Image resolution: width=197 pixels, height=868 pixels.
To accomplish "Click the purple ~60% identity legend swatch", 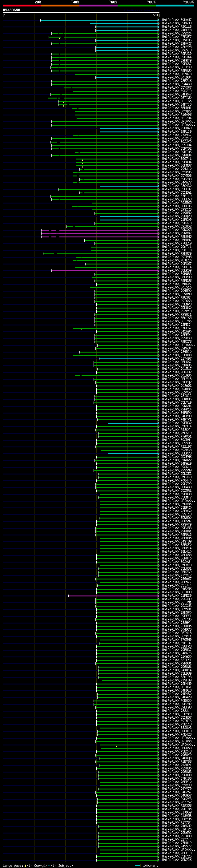I will click(x=98, y=6).
